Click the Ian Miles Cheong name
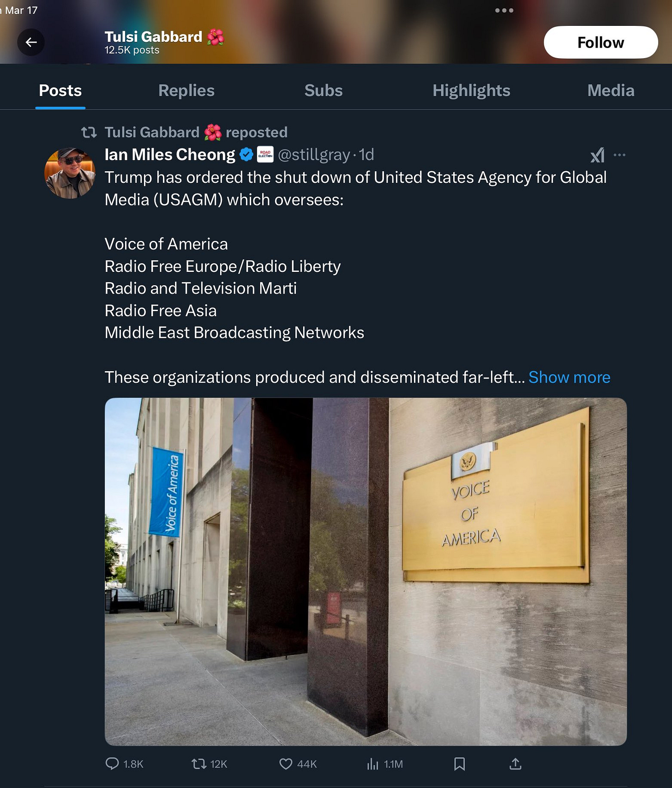Viewport: 672px width, 788px height. tap(170, 155)
